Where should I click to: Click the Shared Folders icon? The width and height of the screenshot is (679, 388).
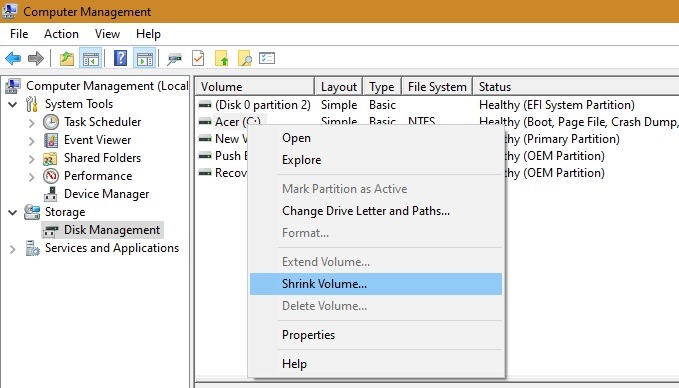(50, 158)
